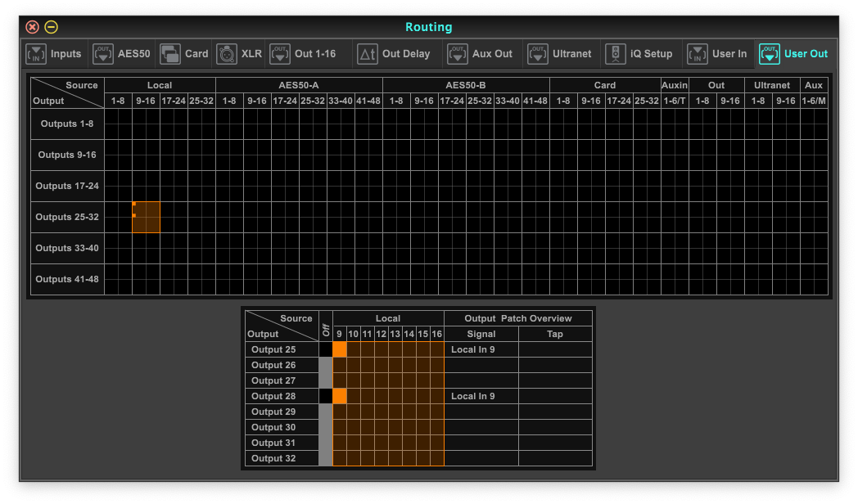Click the iQ Setup speaker icon
858x504 pixels.
(x=616, y=54)
